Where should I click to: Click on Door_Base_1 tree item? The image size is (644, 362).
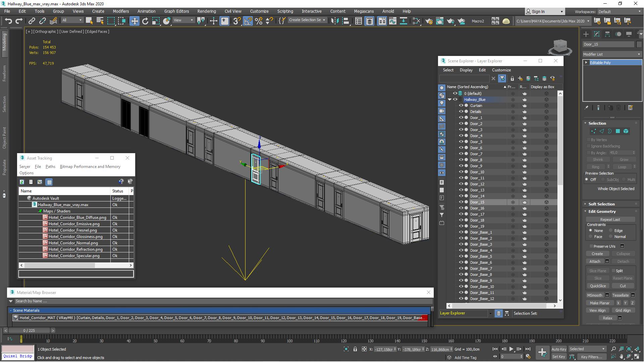point(482,232)
